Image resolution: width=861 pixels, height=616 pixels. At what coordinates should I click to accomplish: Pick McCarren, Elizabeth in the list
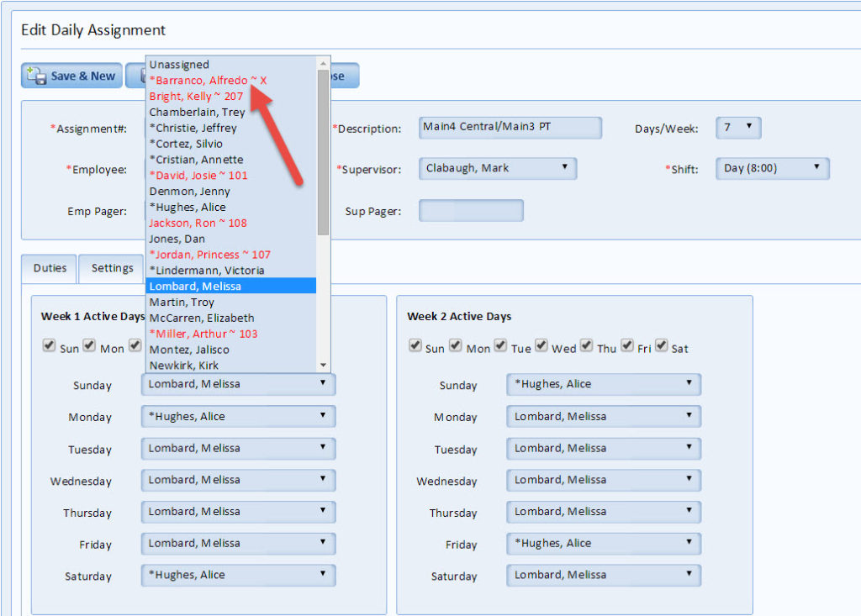230,318
